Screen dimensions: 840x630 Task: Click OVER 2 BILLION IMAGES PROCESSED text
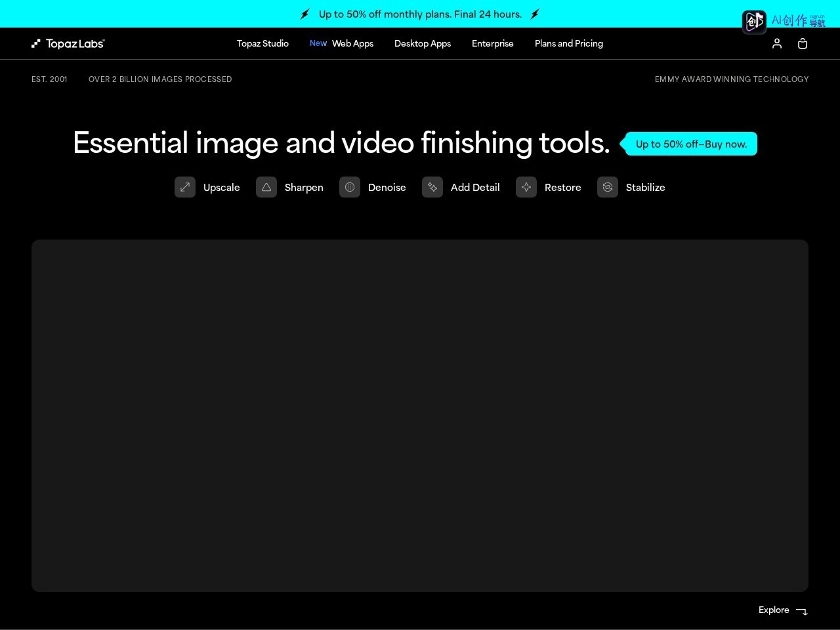pos(160,79)
